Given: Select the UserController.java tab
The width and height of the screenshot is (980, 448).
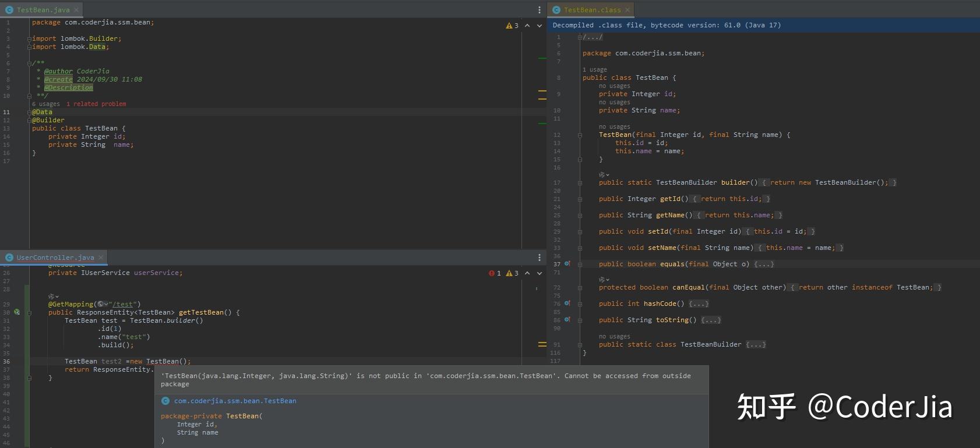Looking at the screenshot, I should click(55, 257).
